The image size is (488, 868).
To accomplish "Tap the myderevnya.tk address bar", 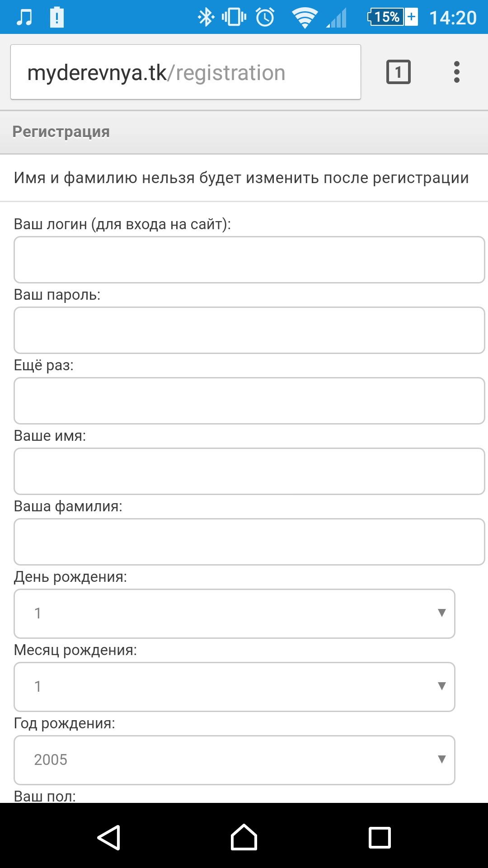I will (x=185, y=72).
